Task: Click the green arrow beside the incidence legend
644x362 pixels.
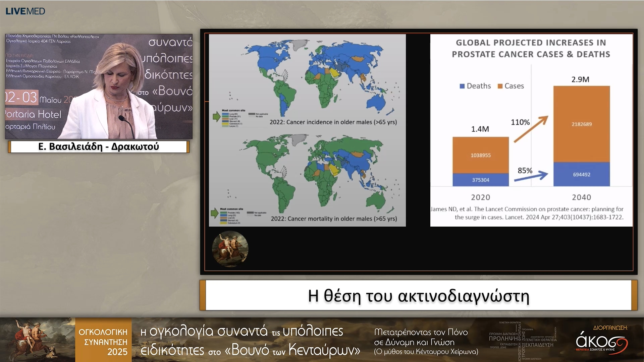Action: pyautogui.click(x=217, y=117)
